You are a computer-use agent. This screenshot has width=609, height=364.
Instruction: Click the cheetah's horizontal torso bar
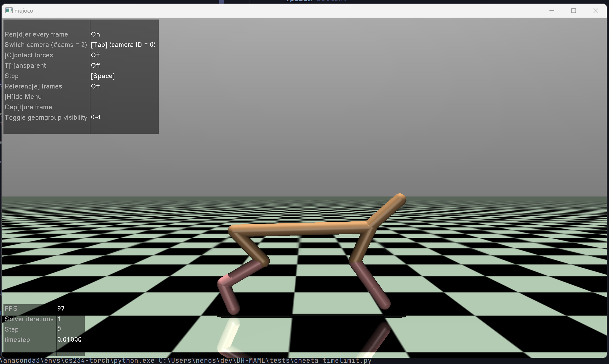[x=299, y=229]
